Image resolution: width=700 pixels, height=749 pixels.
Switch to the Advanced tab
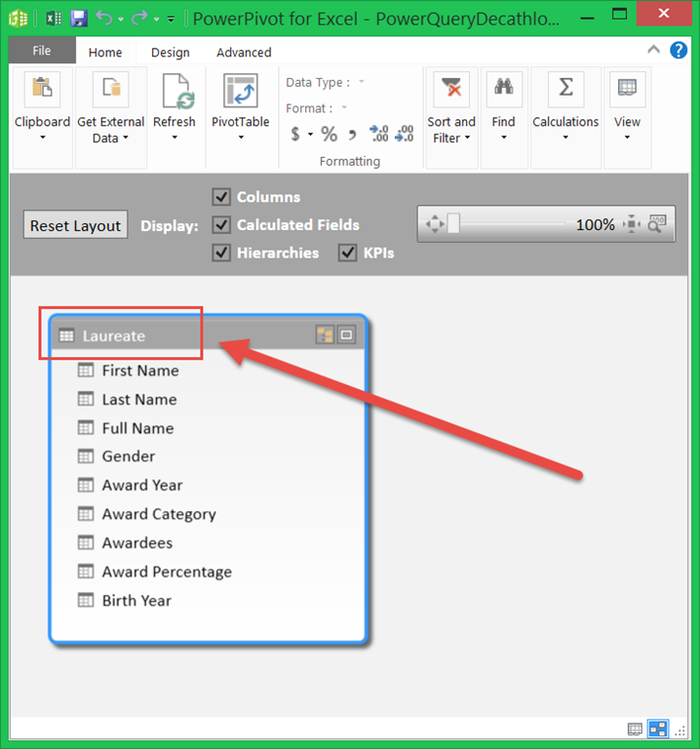tap(244, 53)
